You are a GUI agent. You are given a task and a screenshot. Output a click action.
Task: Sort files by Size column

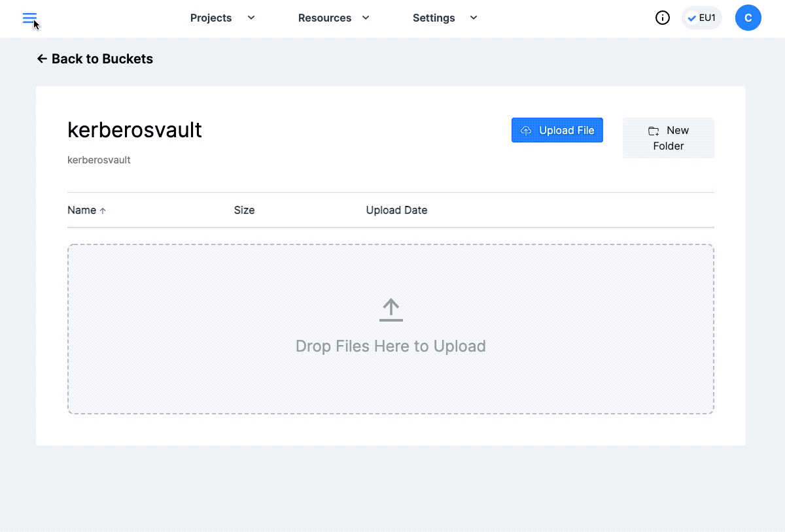pyautogui.click(x=244, y=210)
